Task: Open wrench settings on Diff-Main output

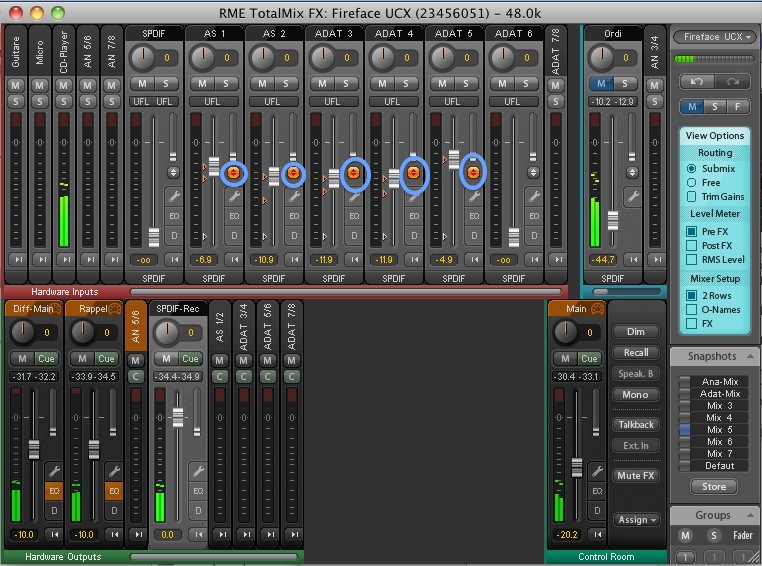Action: (54, 471)
